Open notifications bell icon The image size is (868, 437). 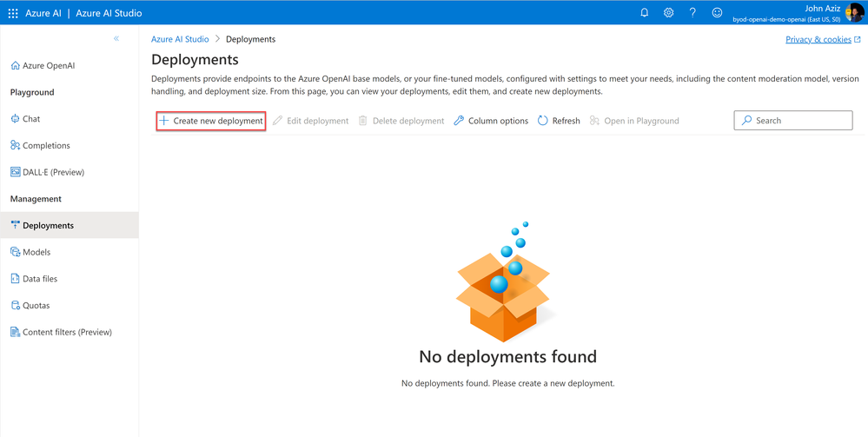click(645, 13)
